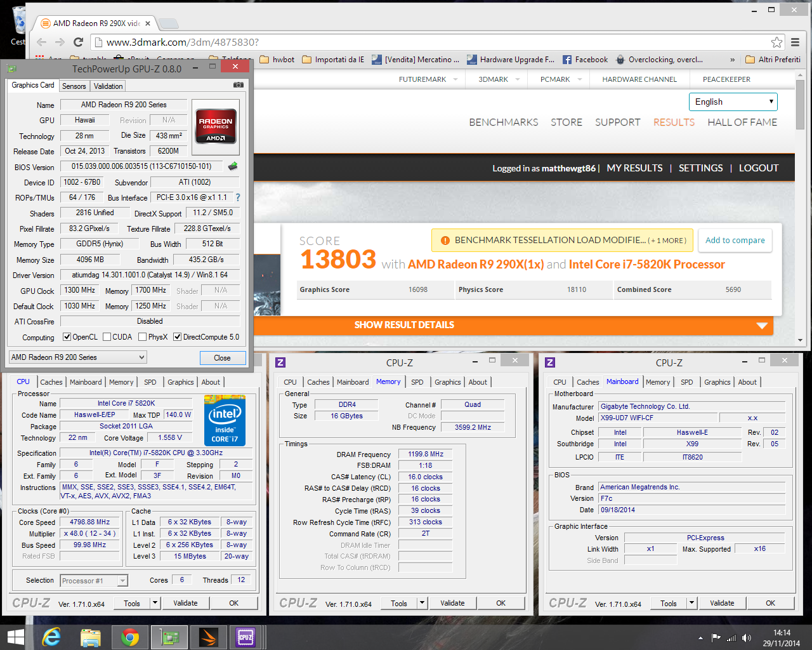The width and height of the screenshot is (812, 650).
Task: Click Validate in left CPU-Z window
Action: point(185,603)
